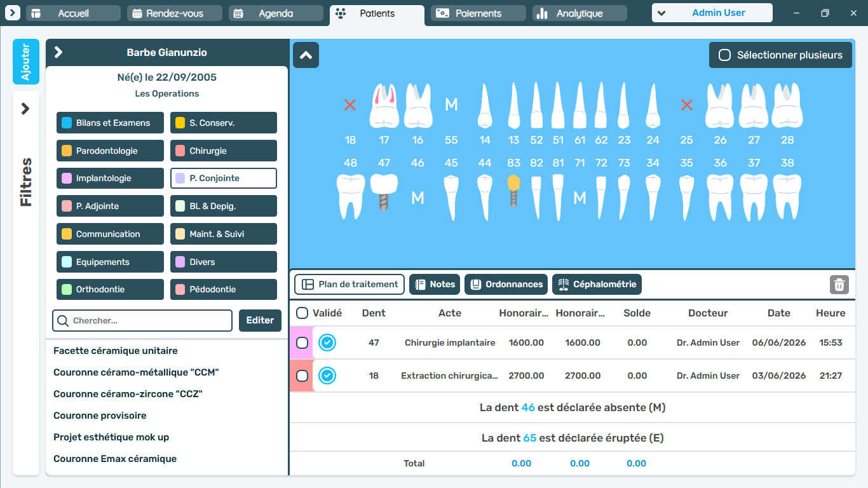Select tooth 17 with pink roots

click(x=384, y=105)
